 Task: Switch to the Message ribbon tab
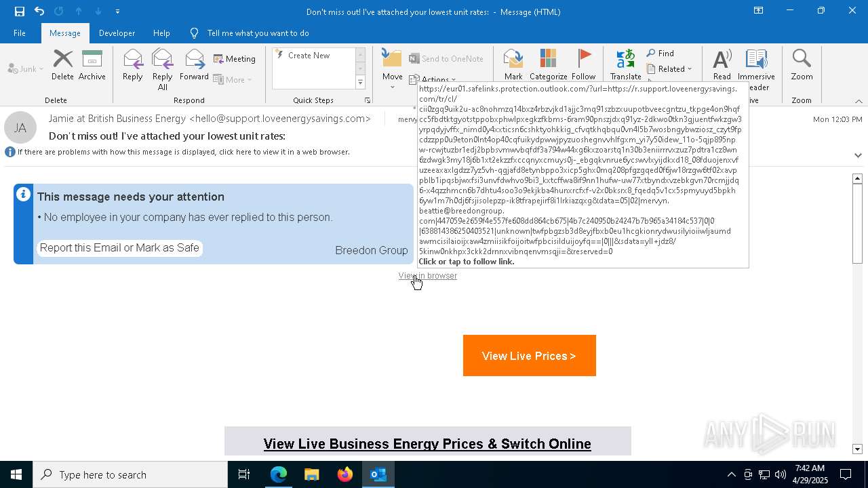65,33
